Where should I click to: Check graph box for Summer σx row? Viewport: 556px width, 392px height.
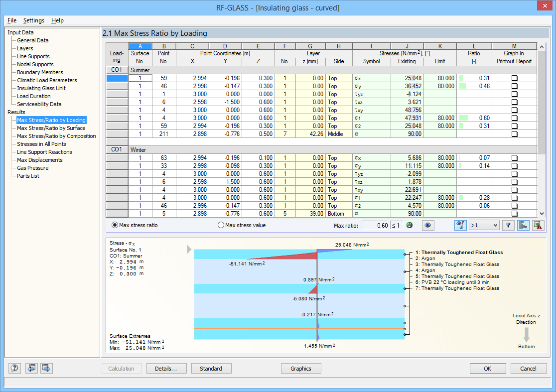(x=515, y=78)
